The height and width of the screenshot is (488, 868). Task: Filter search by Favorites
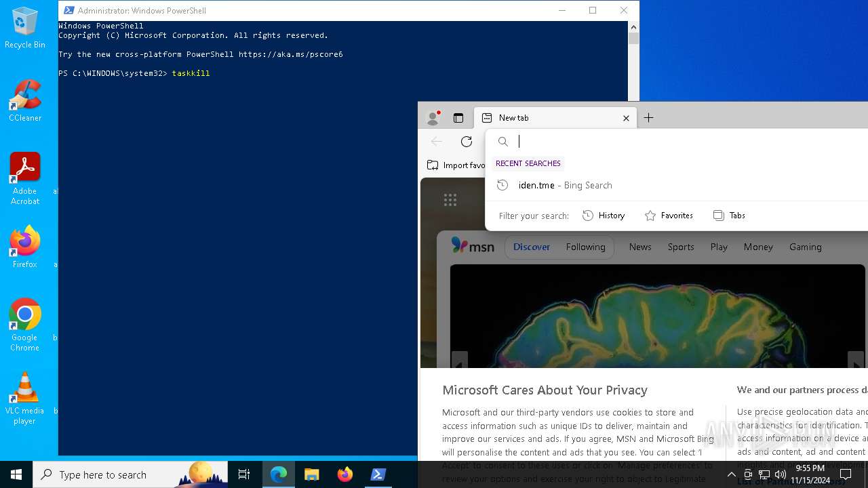pyautogui.click(x=669, y=216)
